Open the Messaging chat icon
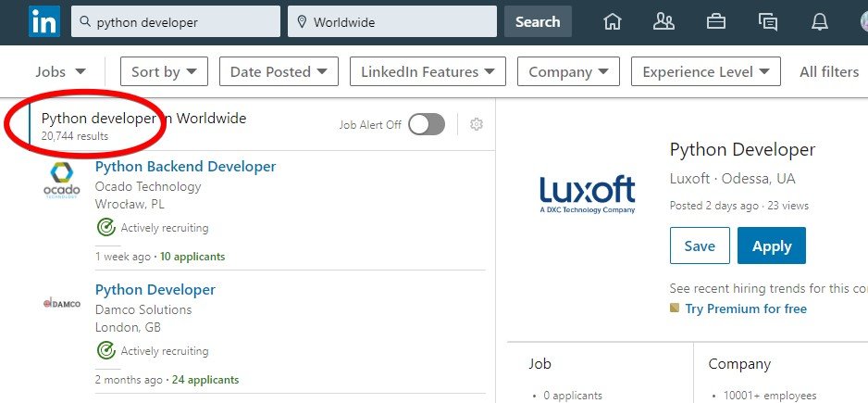868x403 pixels. (768, 21)
